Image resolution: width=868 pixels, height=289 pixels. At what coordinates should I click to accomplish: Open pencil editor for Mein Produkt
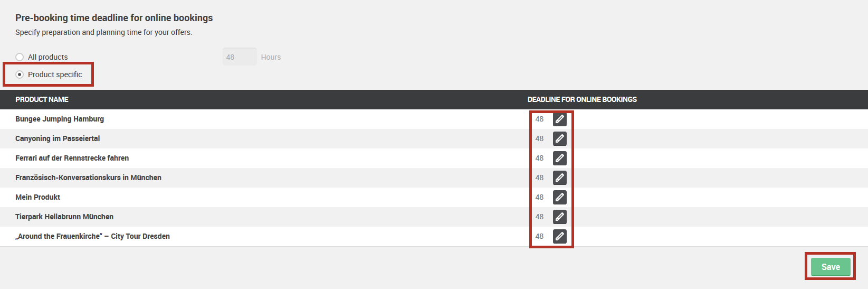[x=559, y=197]
